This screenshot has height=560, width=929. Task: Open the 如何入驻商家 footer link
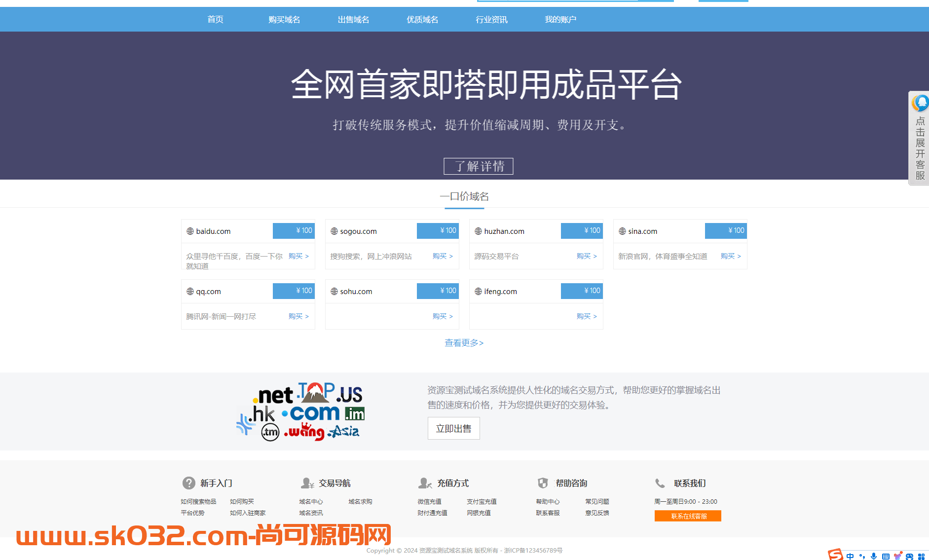pyautogui.click(x=248, y=513)
